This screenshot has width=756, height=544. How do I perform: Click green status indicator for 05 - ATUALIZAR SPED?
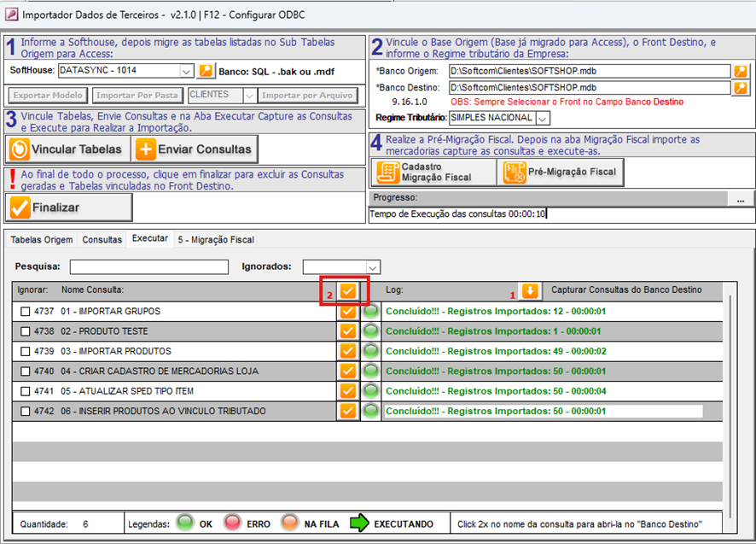[371, 391]
